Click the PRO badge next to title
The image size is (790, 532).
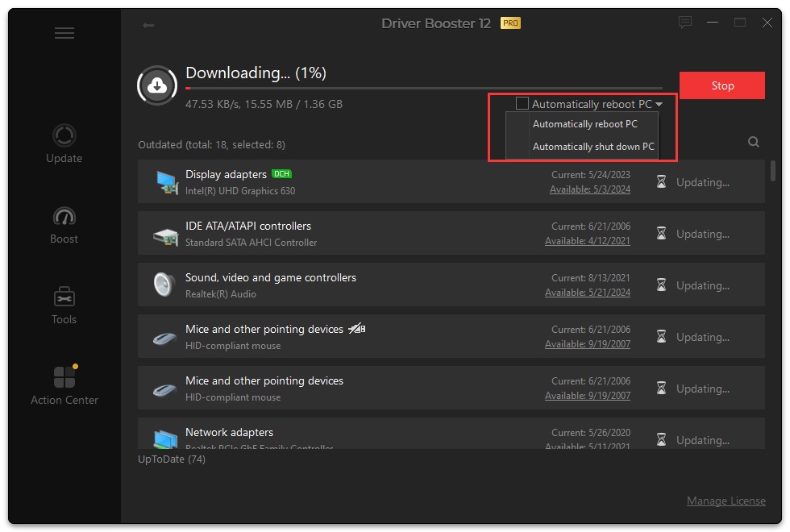(x=510, y=23)
